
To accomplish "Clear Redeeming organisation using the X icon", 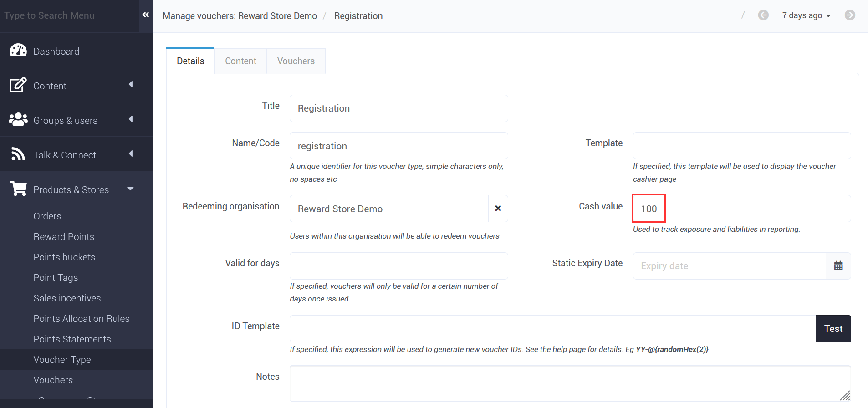I will point(498,209).
